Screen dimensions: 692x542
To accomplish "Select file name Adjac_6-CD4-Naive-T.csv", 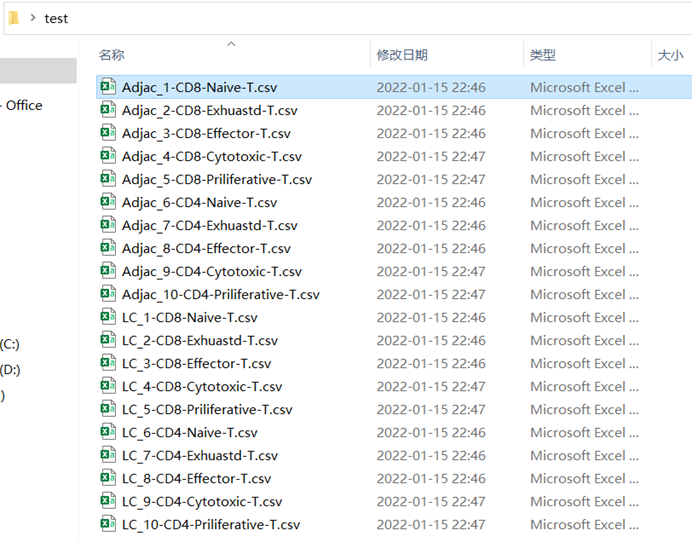I will coord(199,202).
